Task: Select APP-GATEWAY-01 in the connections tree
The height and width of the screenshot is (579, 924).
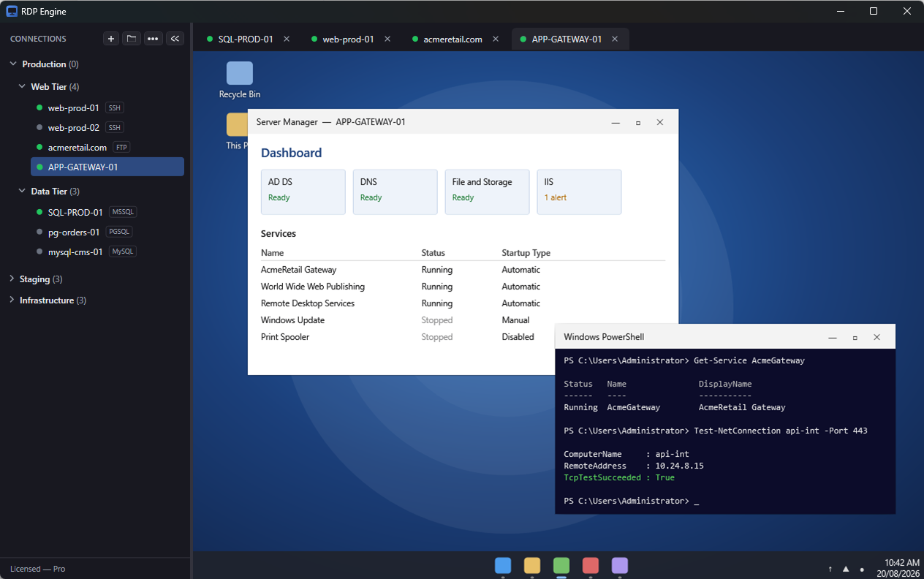Action: [x=107, y=167]
